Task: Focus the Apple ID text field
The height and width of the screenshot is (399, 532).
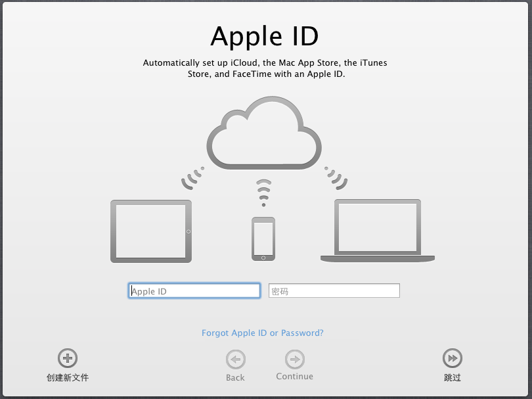Action: pyautogui.click(x=194, y=291)
